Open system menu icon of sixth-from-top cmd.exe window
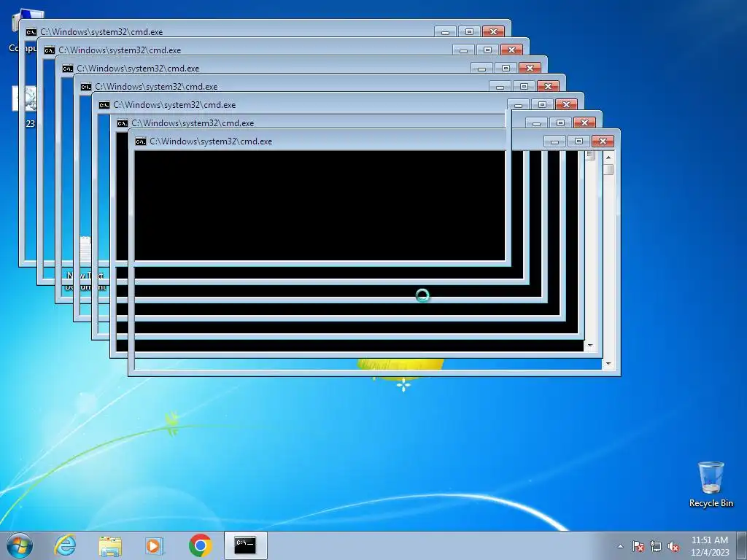This screenshot has width=747, height=560. (122, 123)
